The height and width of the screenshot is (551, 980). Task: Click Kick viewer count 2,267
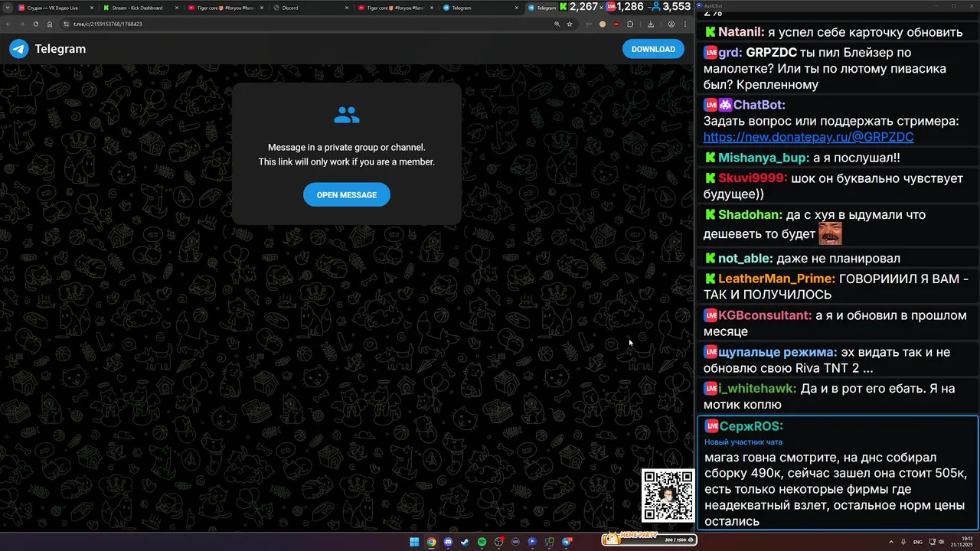(578, 7)
